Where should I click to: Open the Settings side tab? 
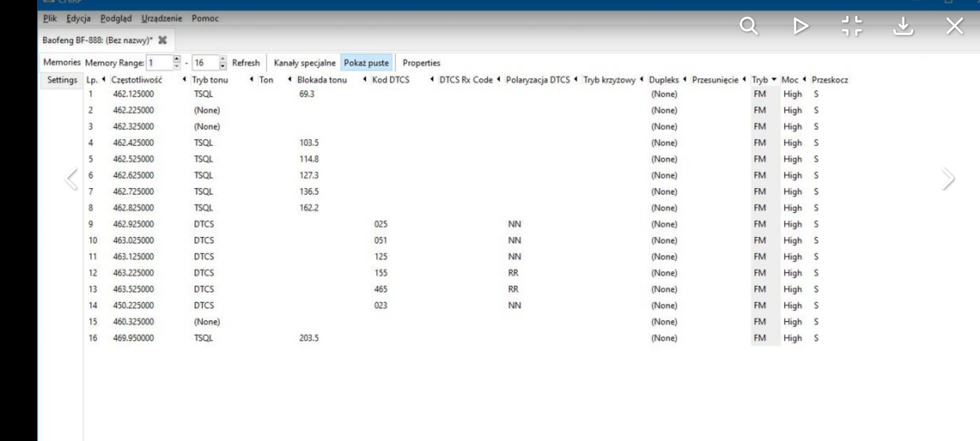62,80
